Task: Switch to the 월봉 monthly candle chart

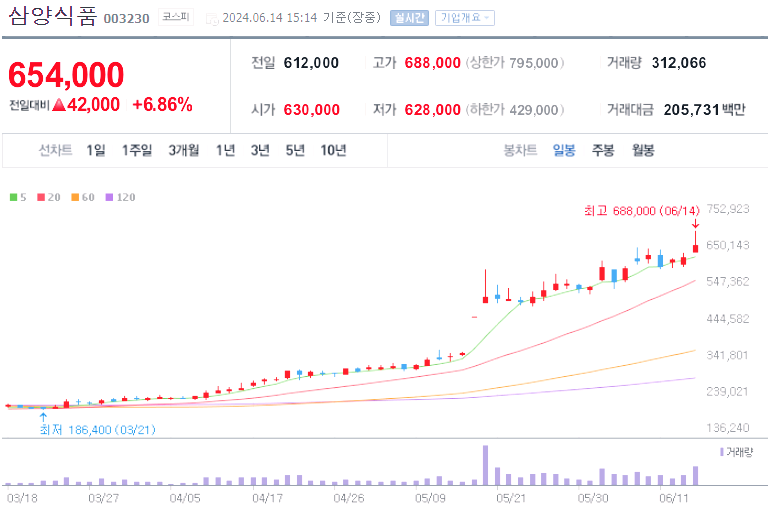Action: pyautogui.click(x=643, y=150)
